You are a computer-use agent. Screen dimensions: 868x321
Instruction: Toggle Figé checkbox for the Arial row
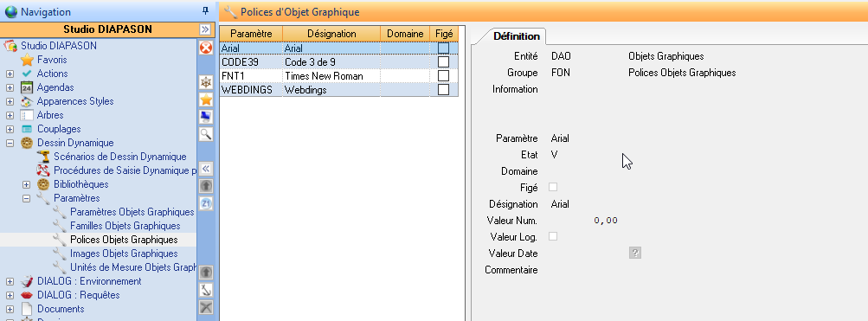pos(443,48)
